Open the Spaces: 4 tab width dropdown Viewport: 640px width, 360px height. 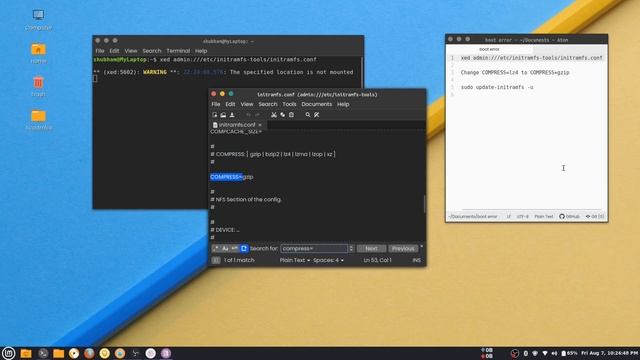click(329, 260)
